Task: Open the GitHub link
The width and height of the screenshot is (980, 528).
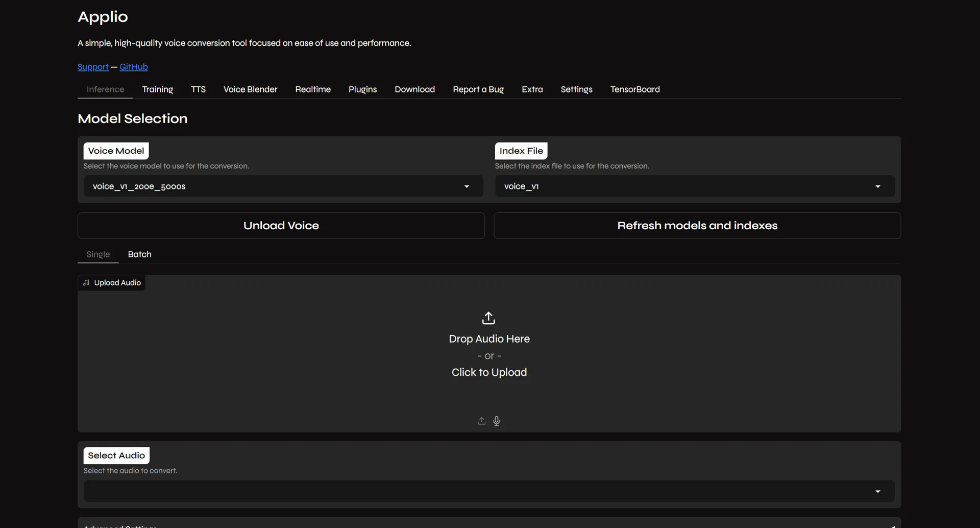Action: [x=134, y=67]
